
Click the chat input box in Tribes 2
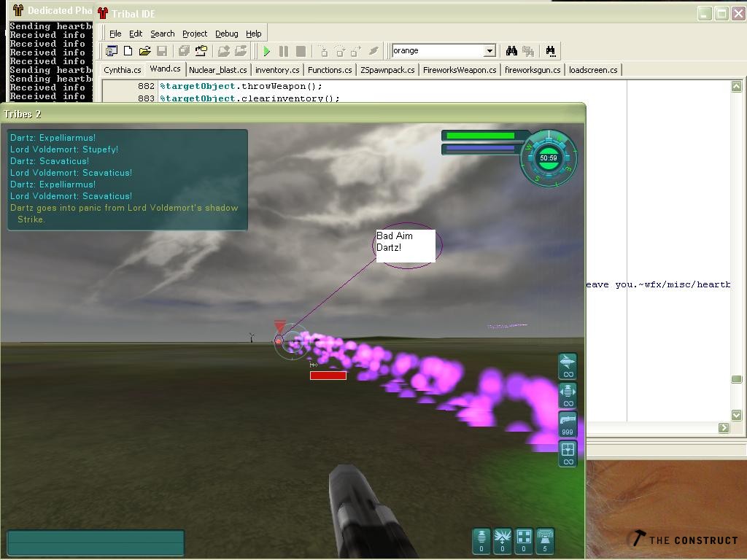coord(96,542)
